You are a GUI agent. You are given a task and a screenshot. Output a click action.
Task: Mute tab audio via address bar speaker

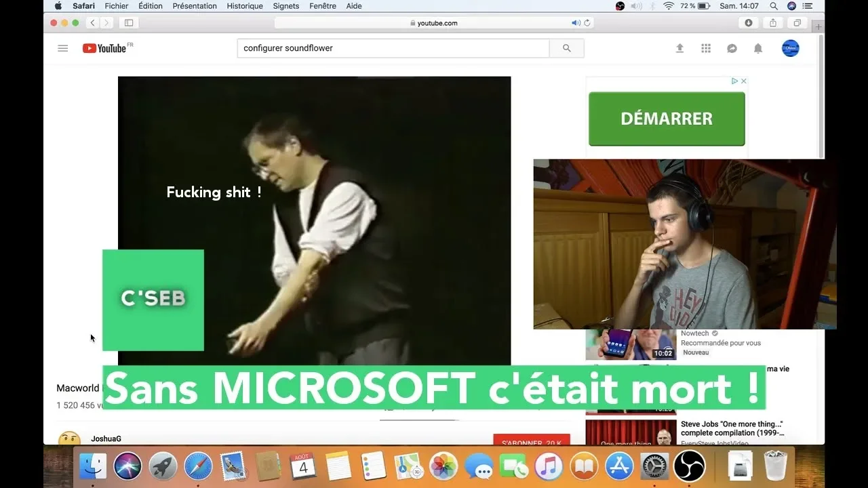click(x=576, y=23)
